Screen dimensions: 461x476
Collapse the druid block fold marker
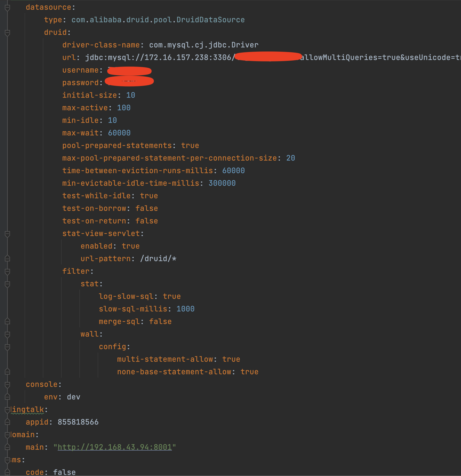tap(7, 33)
